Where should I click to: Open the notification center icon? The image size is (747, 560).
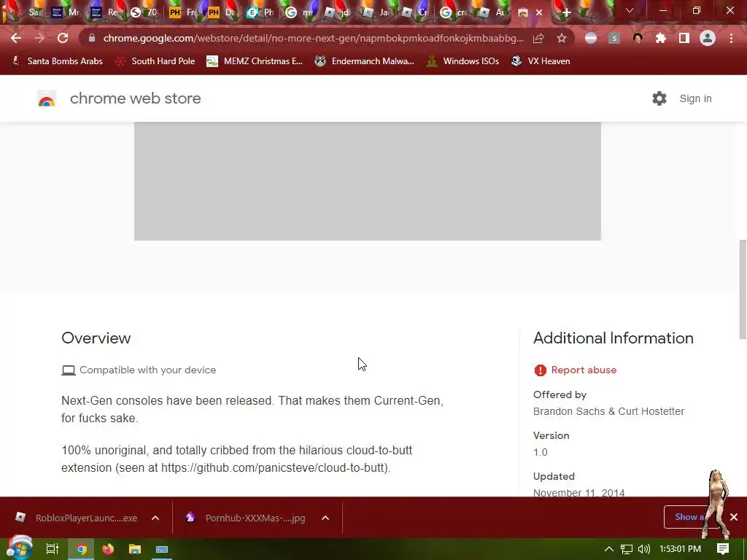[x=723, y=549]
